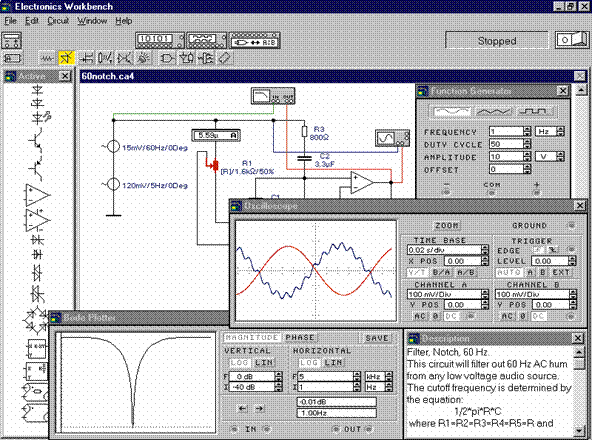Pick the diode at top of Active bin
Viewport: 592px width, 440px height.
38,90
